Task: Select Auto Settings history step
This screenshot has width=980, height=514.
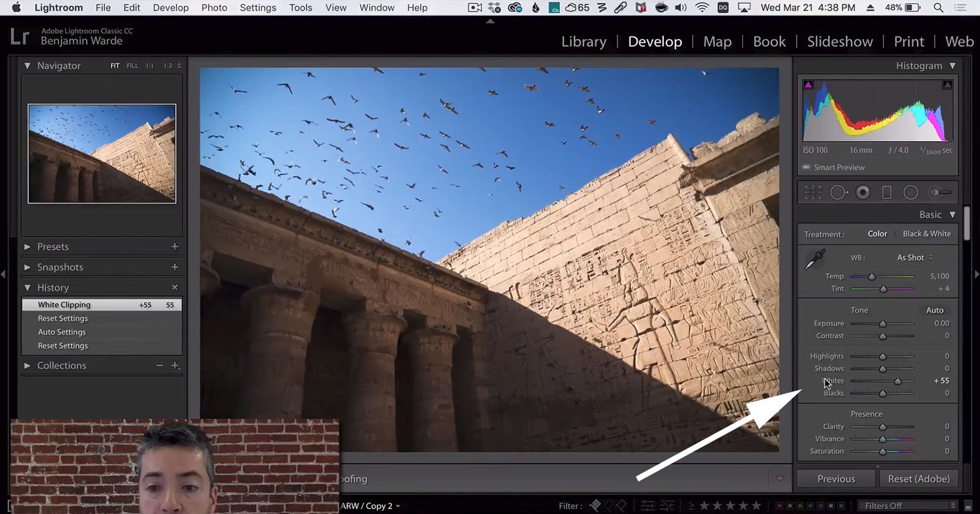Action: click(x=62, y=332)
